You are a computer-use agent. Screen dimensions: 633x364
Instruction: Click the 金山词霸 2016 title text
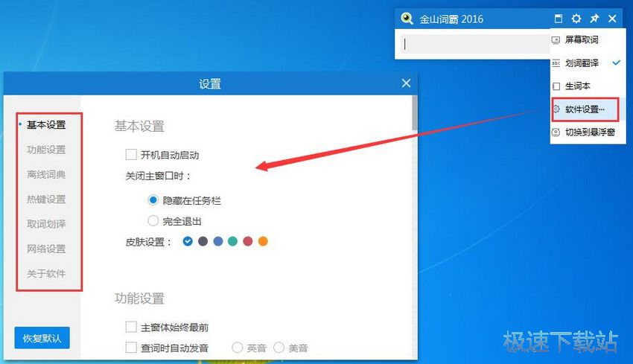click(x=451, y=19)
